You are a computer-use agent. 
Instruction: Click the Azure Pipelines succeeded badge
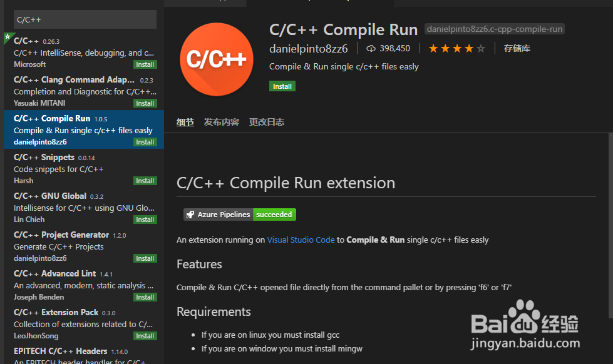pyautogui.click(x=240, y=215)
